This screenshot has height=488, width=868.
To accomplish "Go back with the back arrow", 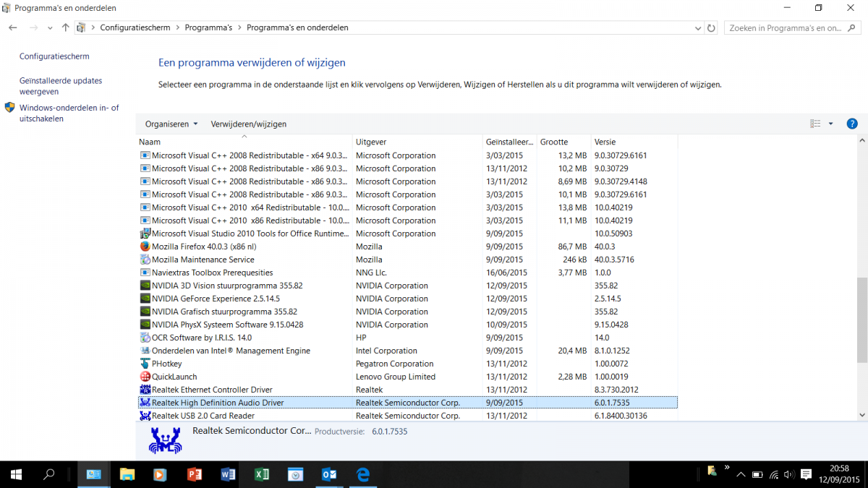I will point(13,27).
